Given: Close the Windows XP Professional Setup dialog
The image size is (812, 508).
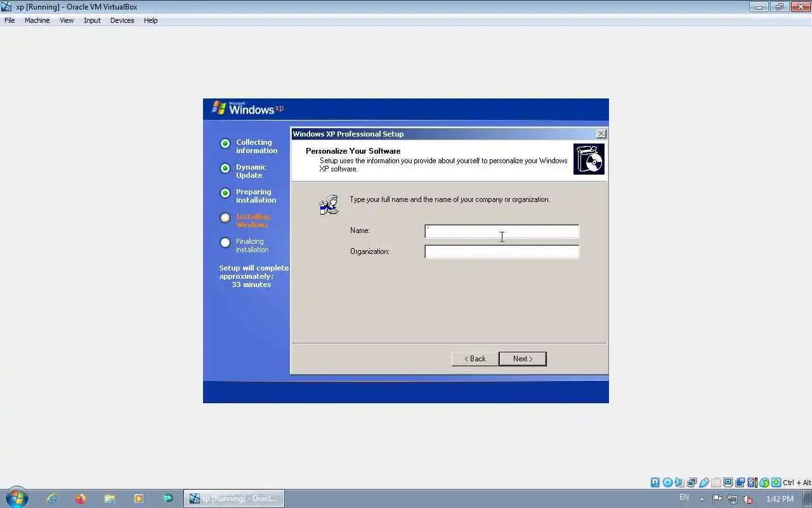Looking at the screenshot, I should point(601,134).
